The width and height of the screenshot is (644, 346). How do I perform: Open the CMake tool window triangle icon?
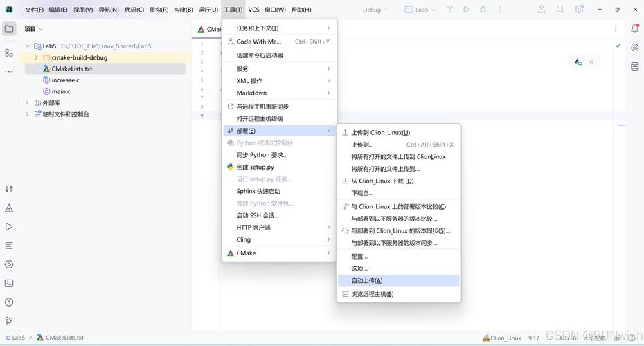tap(9, 208)
